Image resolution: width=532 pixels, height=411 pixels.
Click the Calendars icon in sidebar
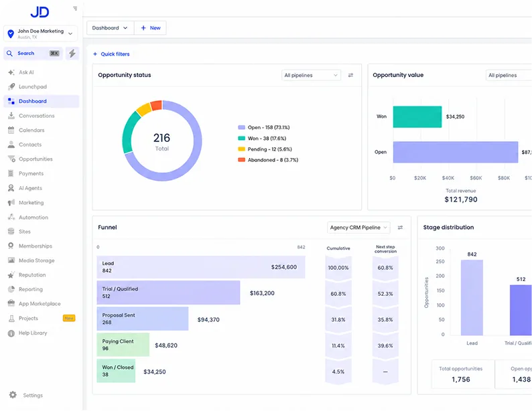[x=11, y=130]
